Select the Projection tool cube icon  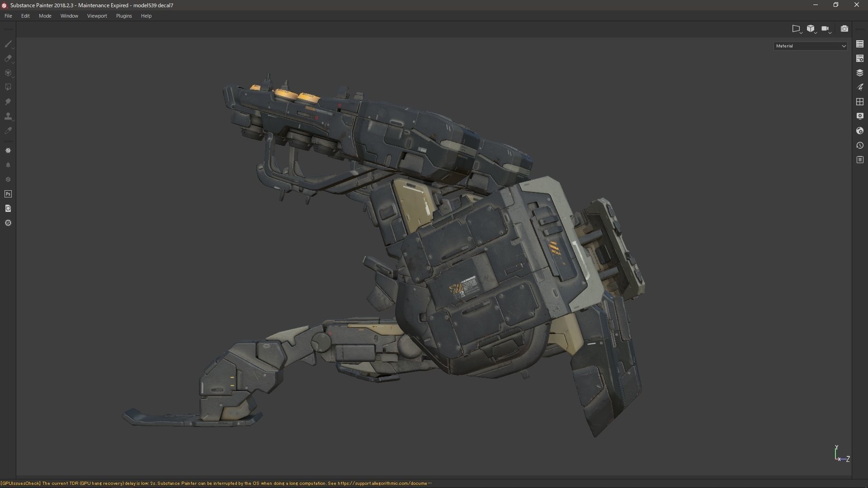click(8, 73)
